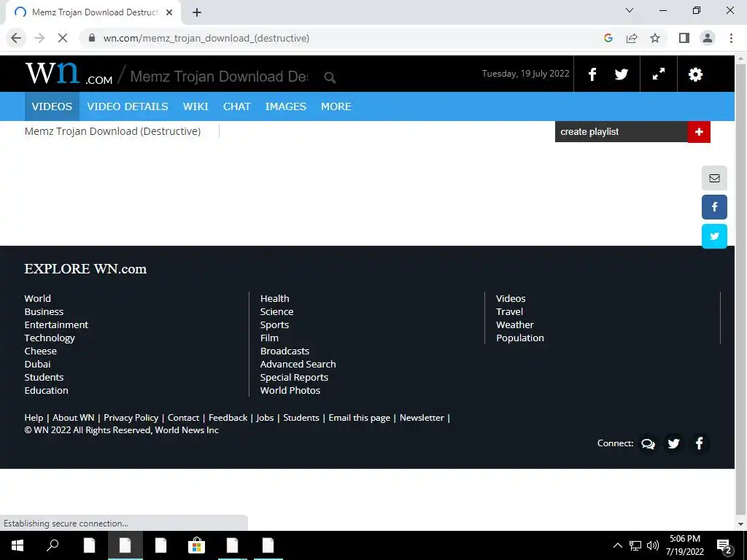Screen dimensions: 747x560
Task: Open the Travel footer link
Action: pyautogui.click(x=510, y=312)
